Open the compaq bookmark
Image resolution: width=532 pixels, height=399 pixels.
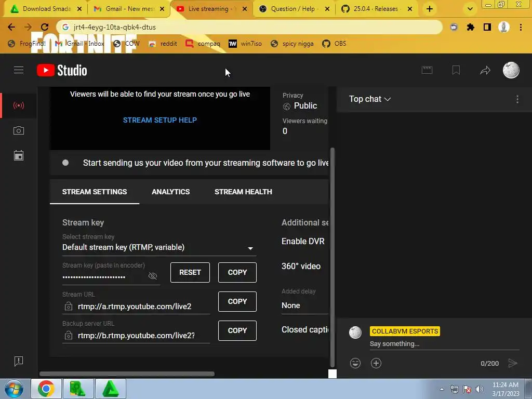click(203, 44)
